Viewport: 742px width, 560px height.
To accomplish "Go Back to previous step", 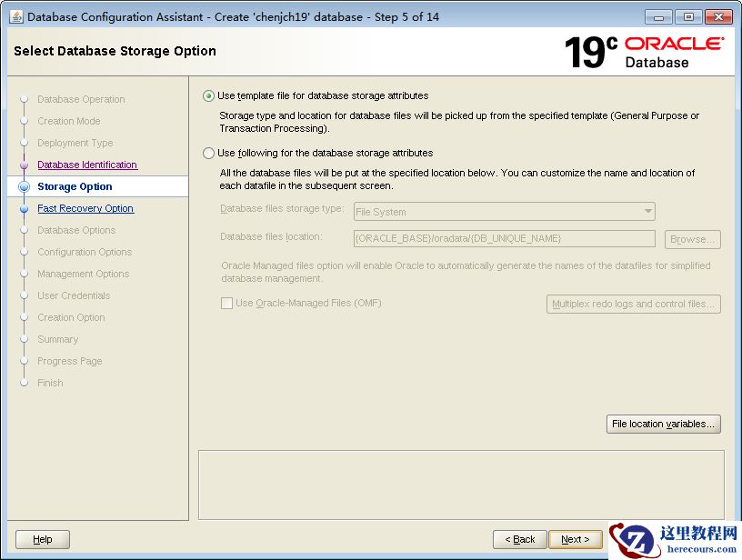I will point(519,539).
